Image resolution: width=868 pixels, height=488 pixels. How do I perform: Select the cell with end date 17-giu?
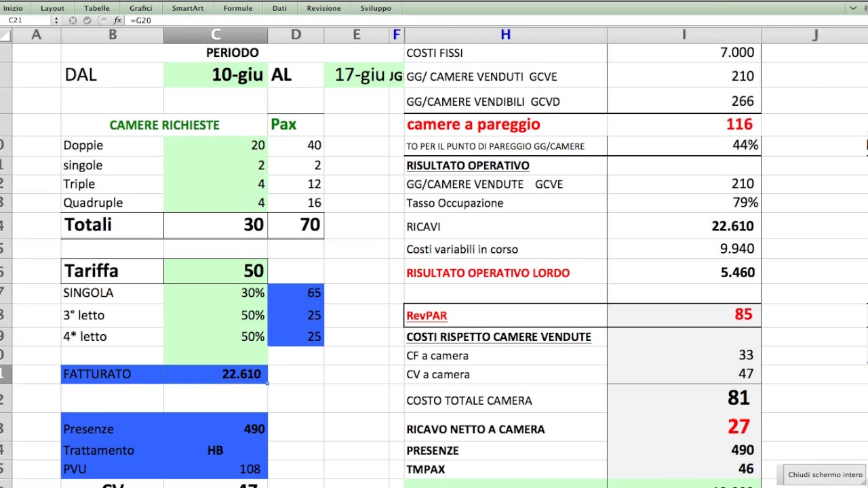pyautogui.click(x=357, y=75)
